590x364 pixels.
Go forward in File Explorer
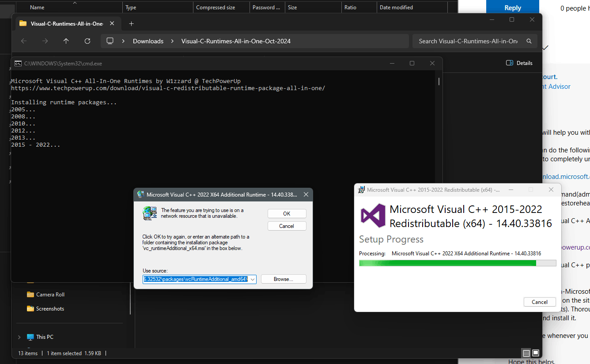click(x=45, y=41)
